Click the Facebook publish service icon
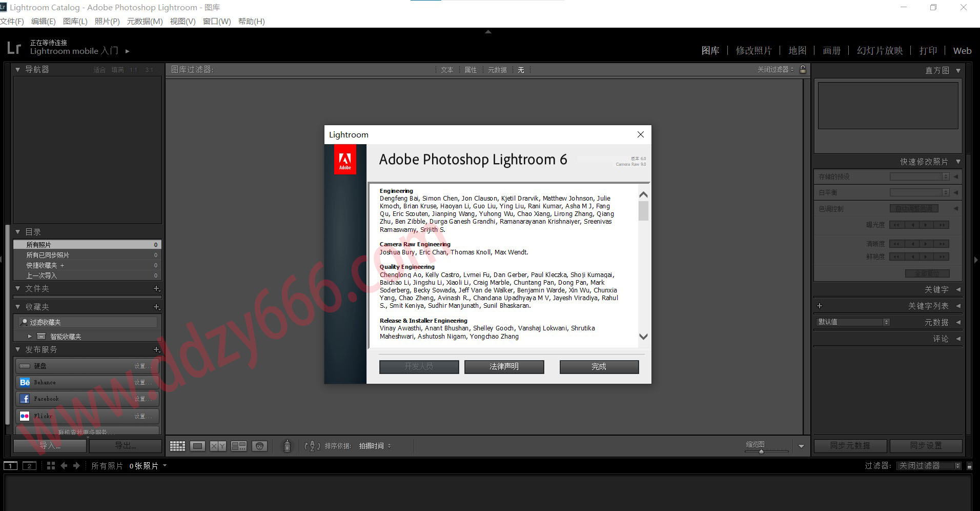Image resolution: width=980 pixels, height=511 pixels. click(x=25, y=399)
